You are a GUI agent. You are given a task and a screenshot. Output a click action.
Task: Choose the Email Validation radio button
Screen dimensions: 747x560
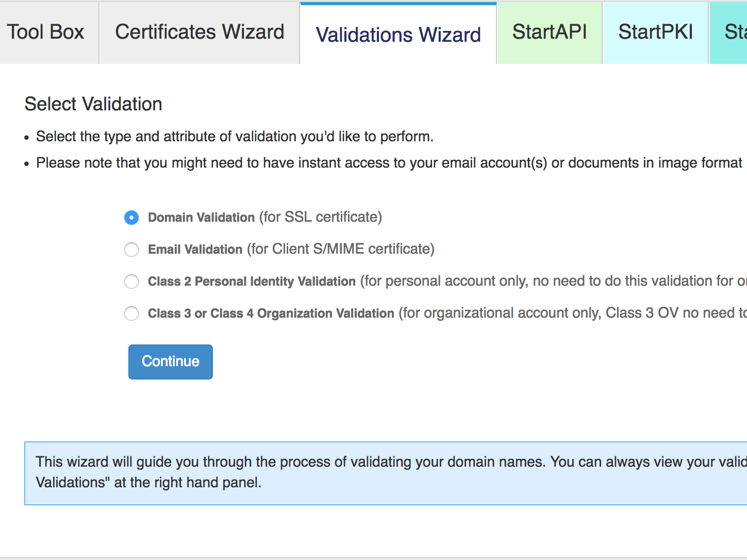pos(131,250)
